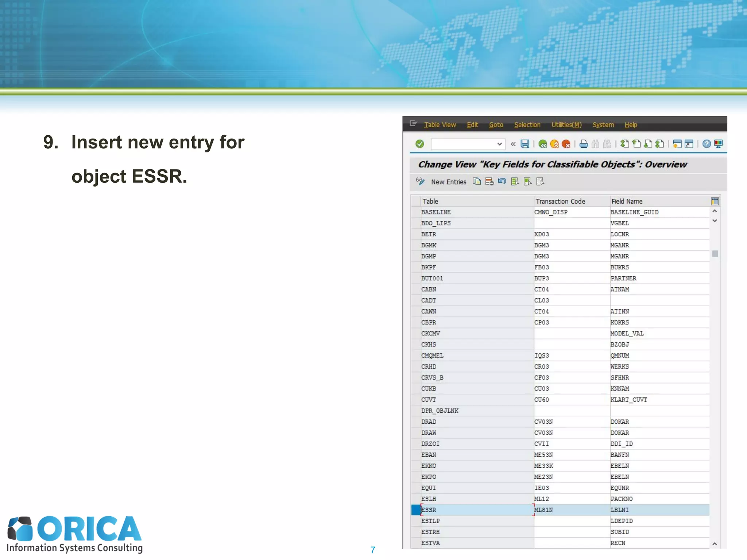
Task: Open the session menu icon at top-left
Action: (x=413, y=124)
